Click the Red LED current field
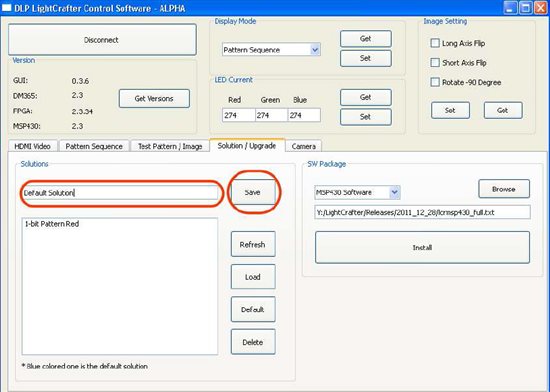Screen dimensions: 550x392 (x=238, y=115)
